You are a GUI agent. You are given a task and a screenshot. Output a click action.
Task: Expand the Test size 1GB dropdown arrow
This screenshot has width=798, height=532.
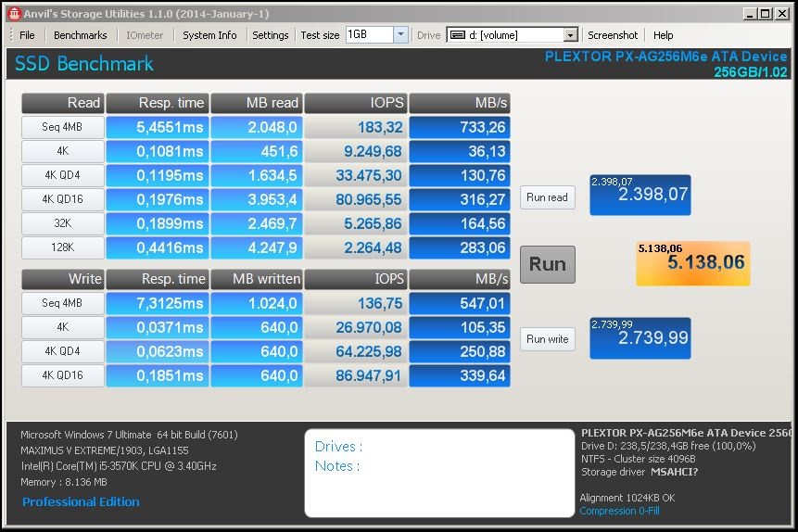(400, 34)
